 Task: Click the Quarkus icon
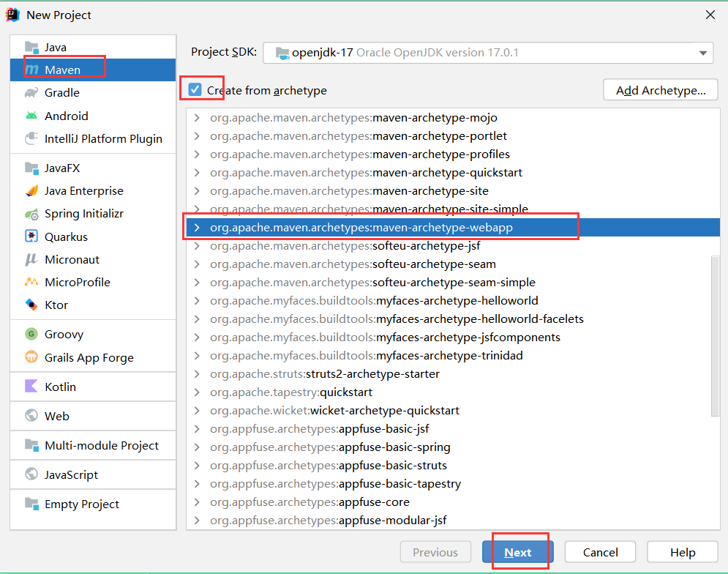click(31, 236)
